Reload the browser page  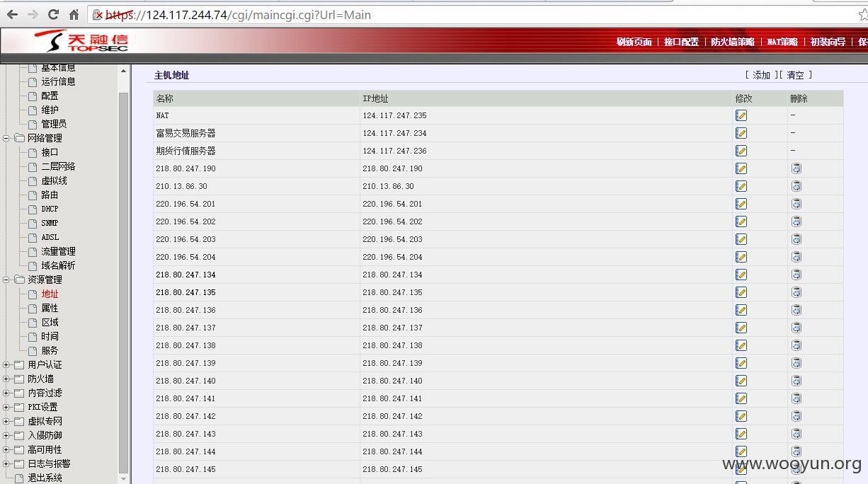point(53,14)
